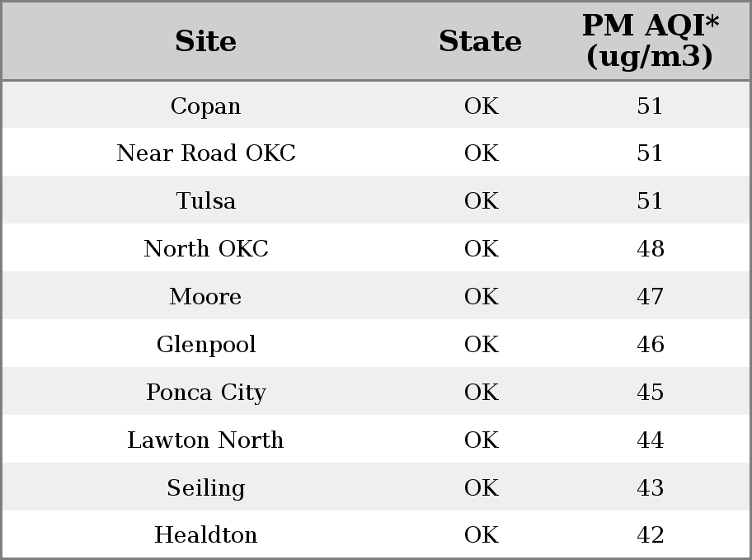Click the Site column header
Image resolution: width=752 pixels, height=560 pixels.
click(x=205, y=41)
